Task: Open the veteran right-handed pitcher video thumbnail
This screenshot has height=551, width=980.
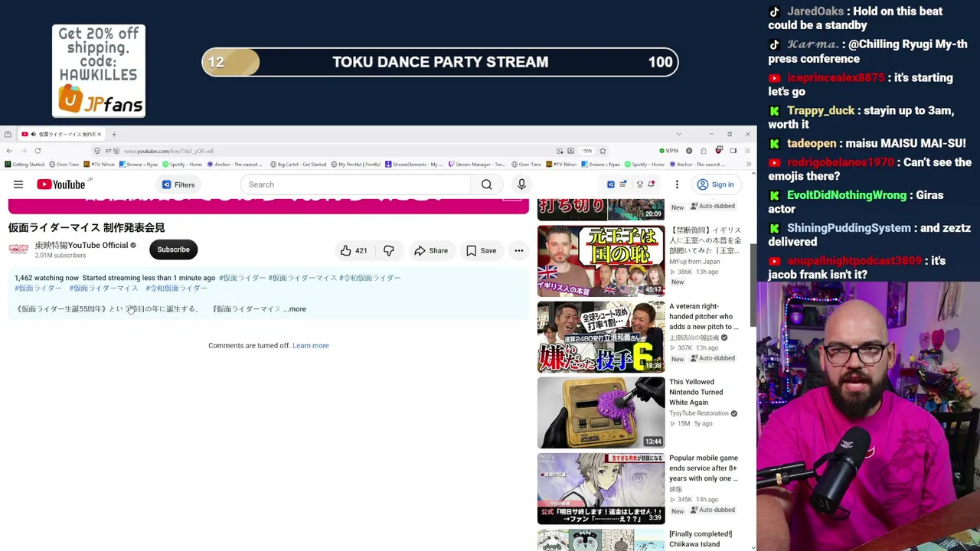Action: [601, 337]
